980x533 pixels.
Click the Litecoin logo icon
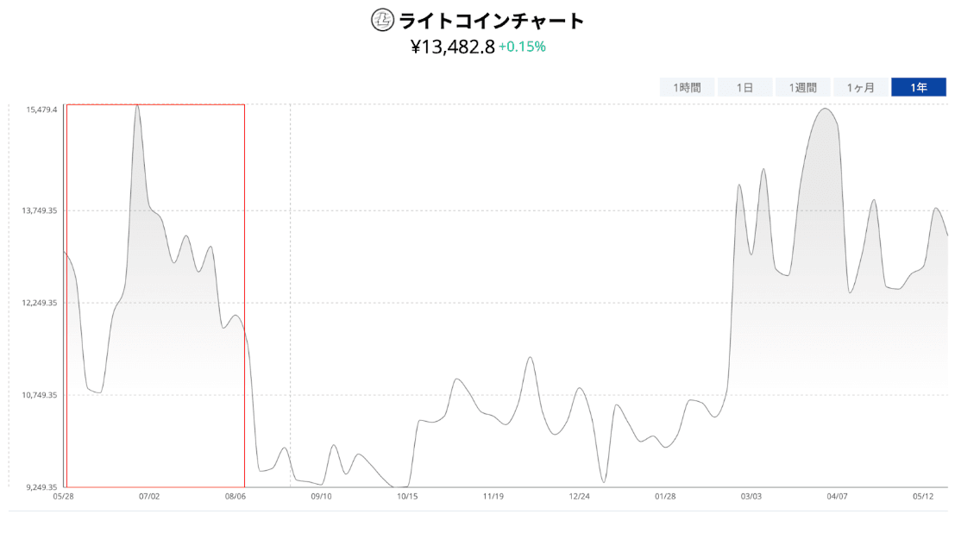pos(382,20)
